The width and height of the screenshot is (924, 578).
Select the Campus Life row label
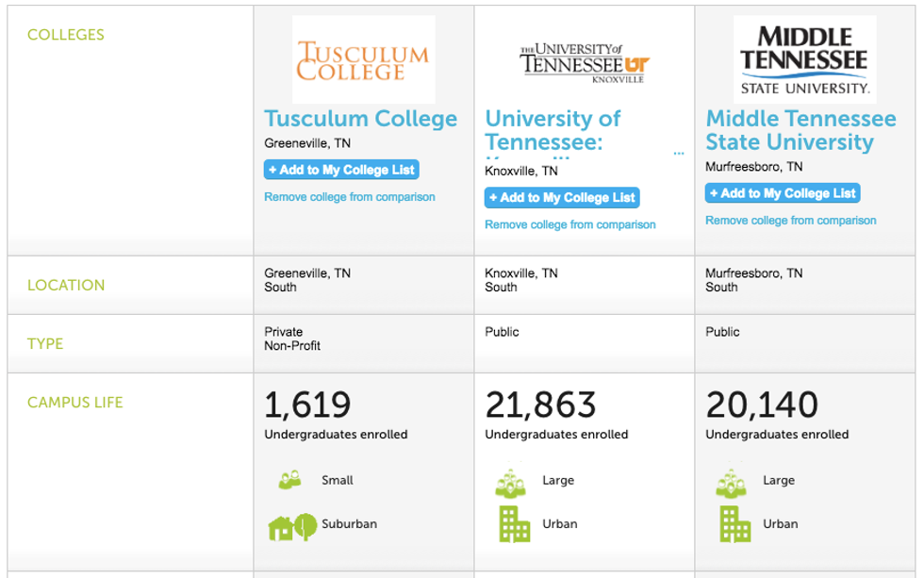[75, 403]
